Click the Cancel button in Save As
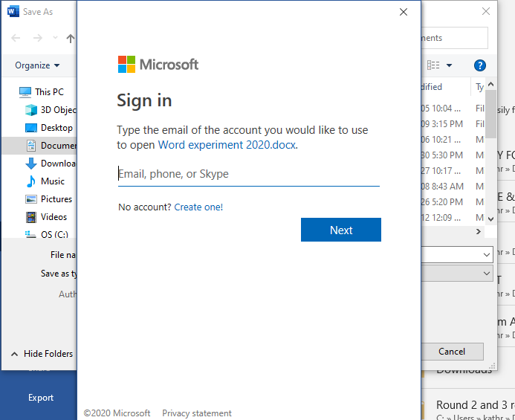This screenshot has width=515, height=420. [x=452, y=352]
